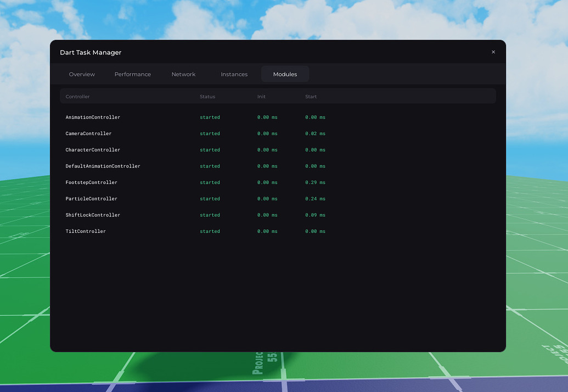The image size is (568, 392).
Task: Click CameraController's 0.02 ms start time
Action: pyautogui.click(x=315, y=133)
